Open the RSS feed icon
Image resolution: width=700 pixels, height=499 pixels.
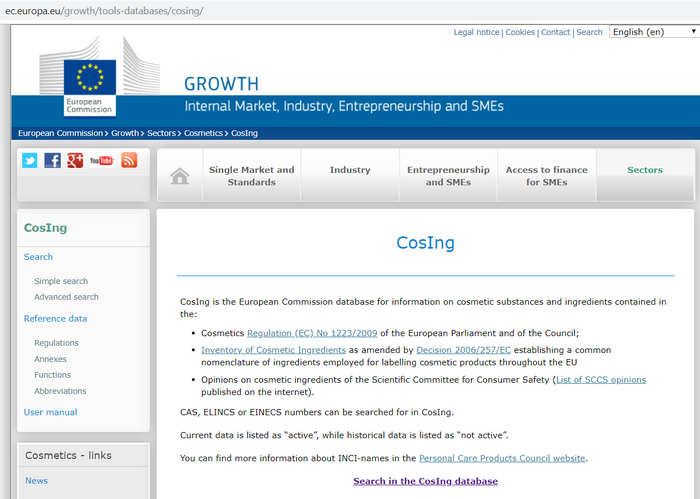pos(129,161)
